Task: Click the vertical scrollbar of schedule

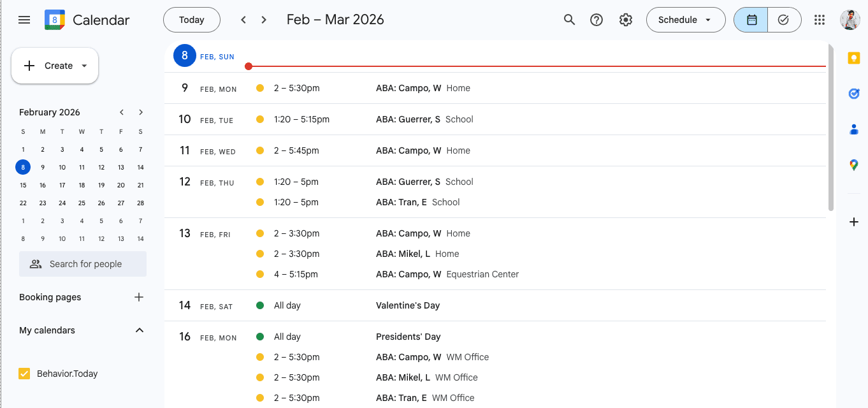Action: tap(830, 127)
